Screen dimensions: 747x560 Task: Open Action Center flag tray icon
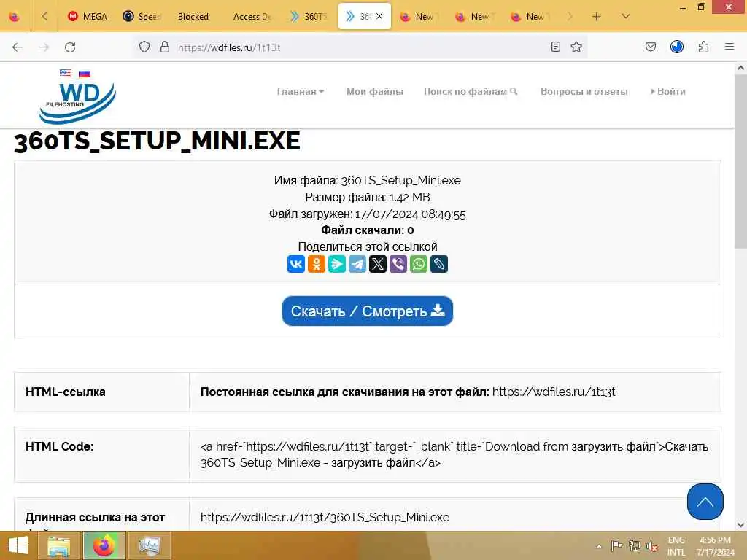pyautogui.click(x=616, y=546)
